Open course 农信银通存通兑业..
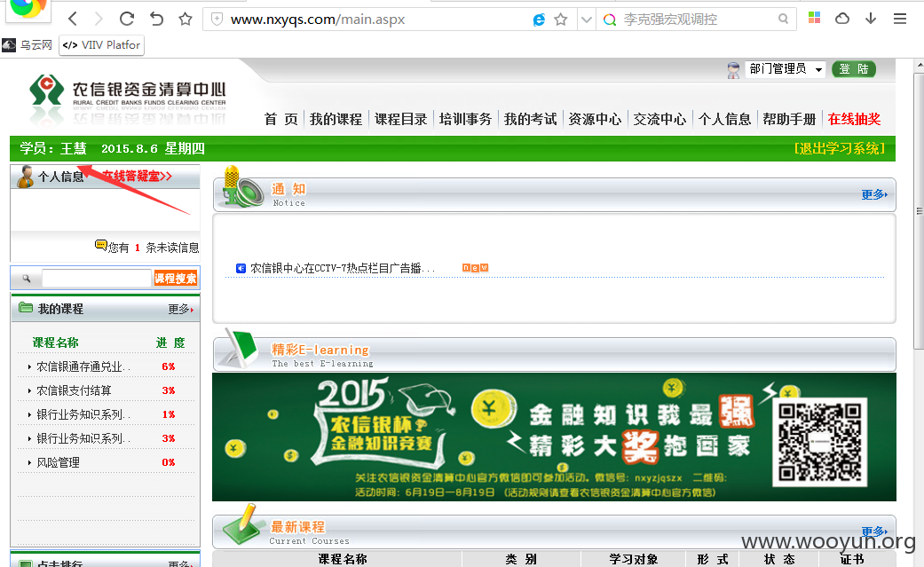Viewport: 924px width, 567px height. click(x=83, y=366)
